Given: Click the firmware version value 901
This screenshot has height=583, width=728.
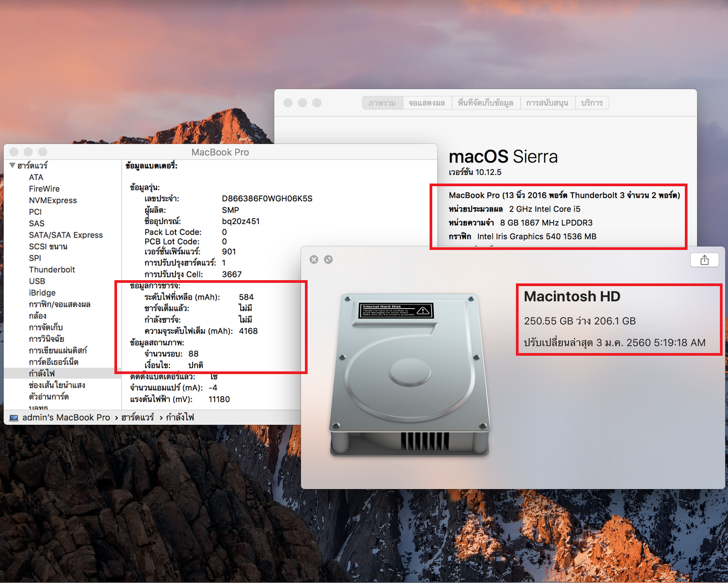Looking at the screenshot, I should (x=229, y=252).
